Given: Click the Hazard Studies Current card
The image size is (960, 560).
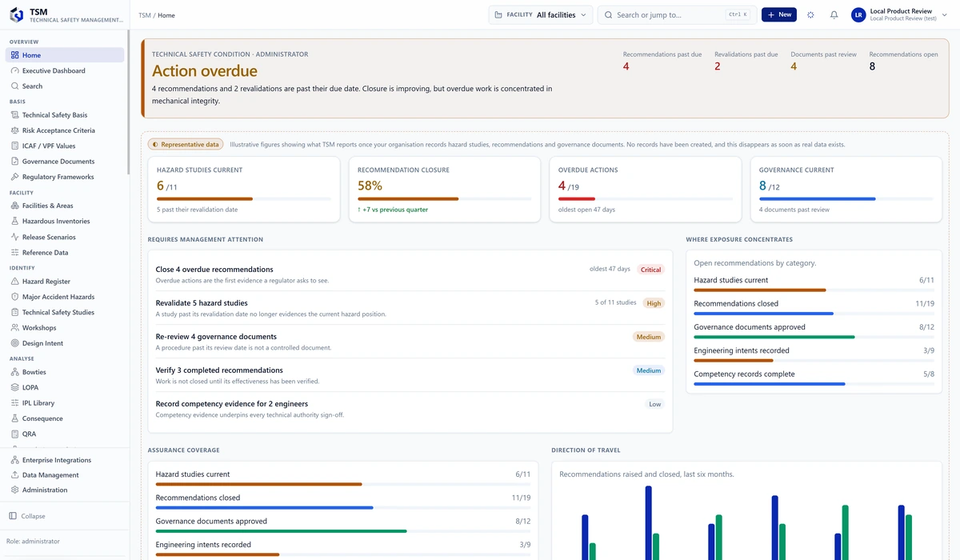Looking at the screenshot, I should point(244,190).
